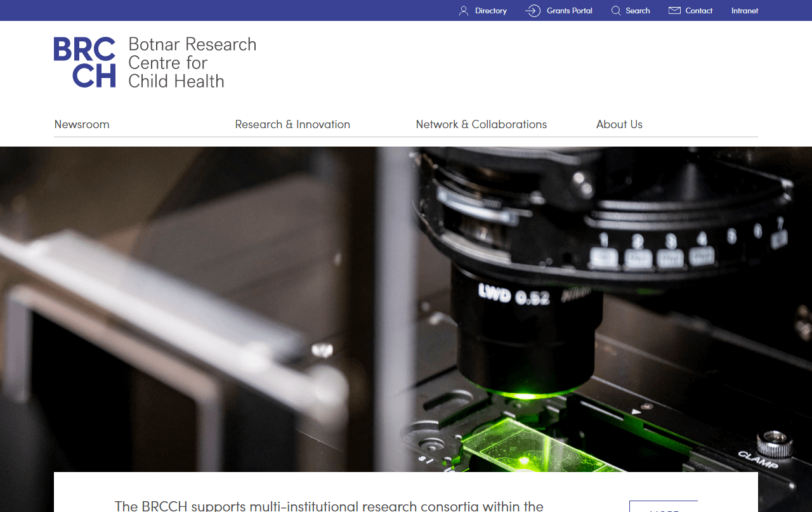This screenshot has width=812, height=512.
Task: Expand the Research & Innovation menu
Action: click(292, 124)
